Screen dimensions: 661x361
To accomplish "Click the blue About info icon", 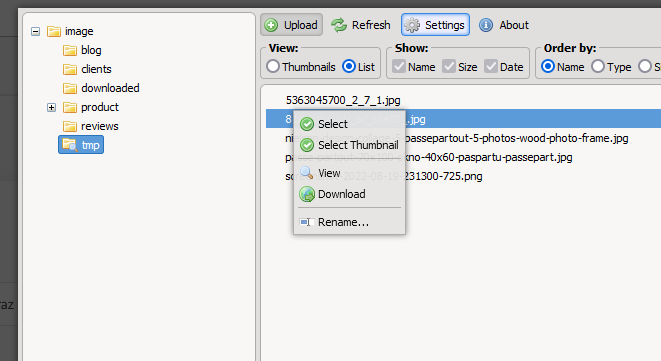I will point(486,25).
